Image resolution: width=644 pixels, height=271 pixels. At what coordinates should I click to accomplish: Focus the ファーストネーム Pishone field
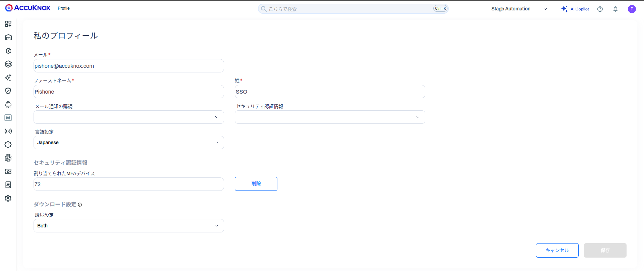click(x=129, y=92)
